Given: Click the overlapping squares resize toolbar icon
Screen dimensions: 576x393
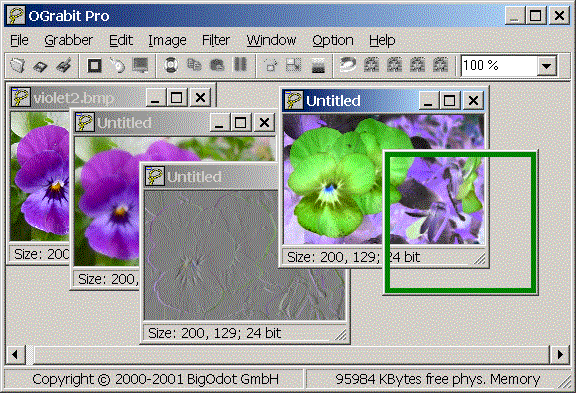Looking at the screenshot, I should click(294, 65).
